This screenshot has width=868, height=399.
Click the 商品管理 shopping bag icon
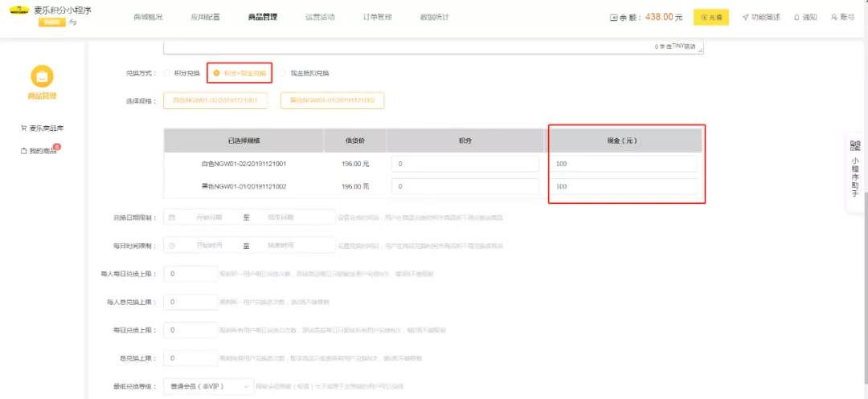pyautogui.click(x=42, y=76)
